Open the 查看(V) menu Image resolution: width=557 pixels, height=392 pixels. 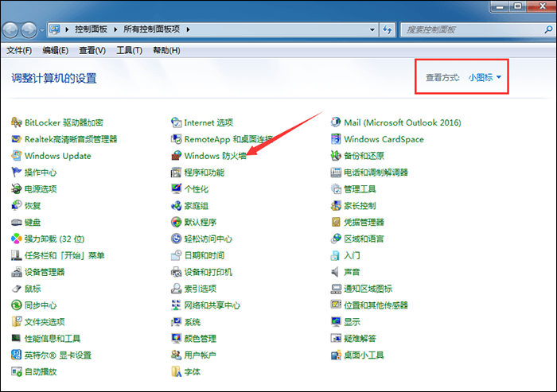coord(92,50)
